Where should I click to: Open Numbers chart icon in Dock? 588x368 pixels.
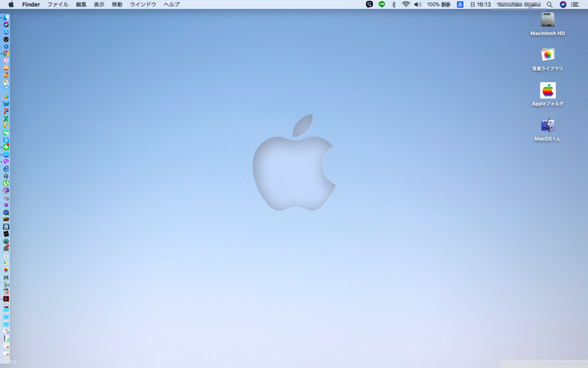click(6, 97)
